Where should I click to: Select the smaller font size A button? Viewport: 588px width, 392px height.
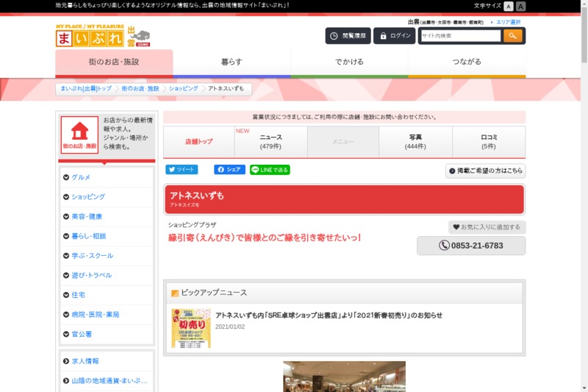pos(509,6)
